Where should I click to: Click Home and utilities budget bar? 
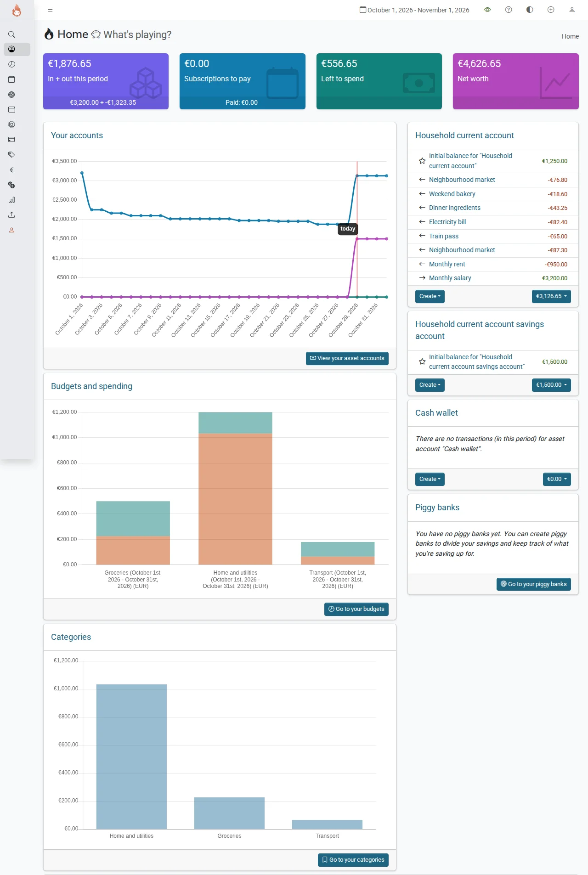coord(235,488)
